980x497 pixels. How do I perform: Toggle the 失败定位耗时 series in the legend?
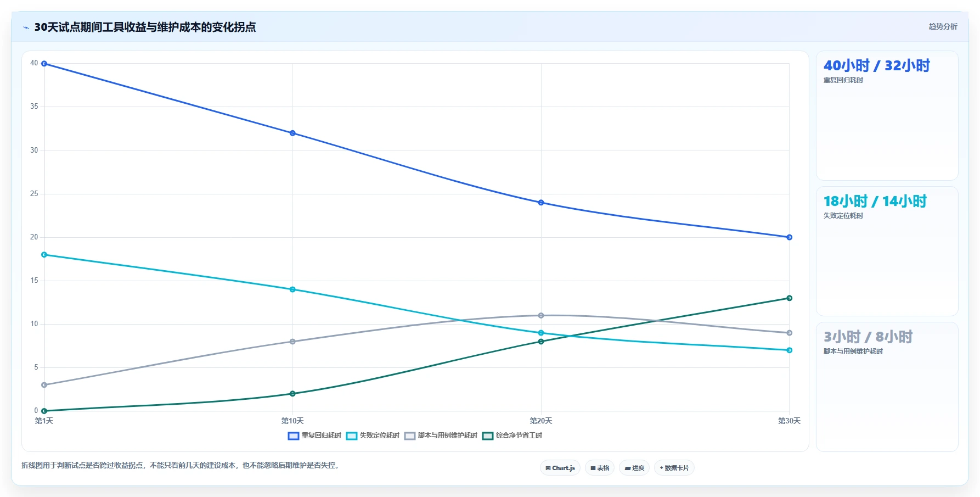click(x=373, y=435)
